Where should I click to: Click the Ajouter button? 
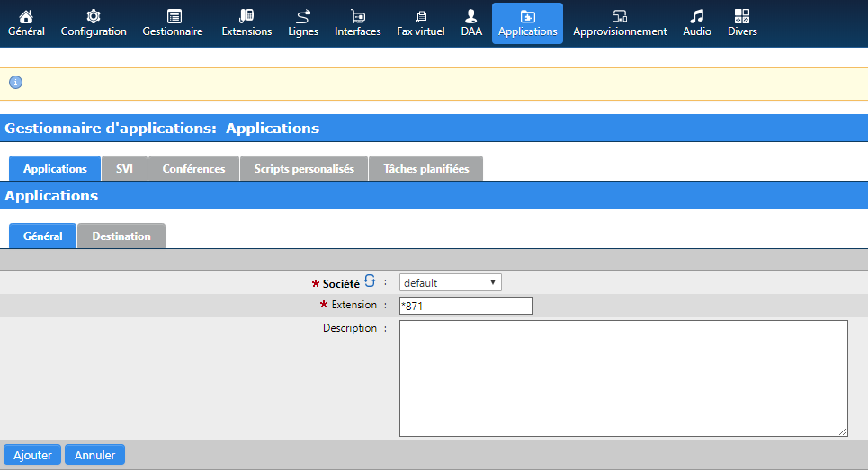[x=32, y=455]
